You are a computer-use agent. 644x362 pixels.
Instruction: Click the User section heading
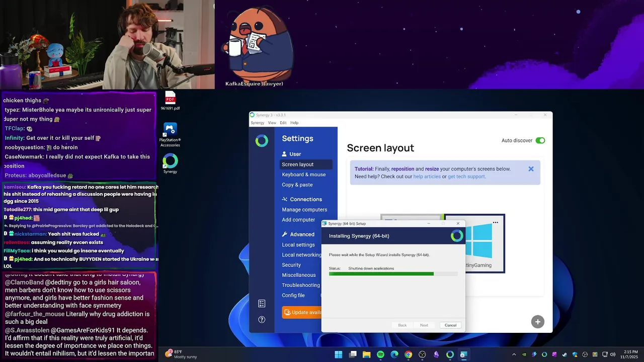pos(291,154)
